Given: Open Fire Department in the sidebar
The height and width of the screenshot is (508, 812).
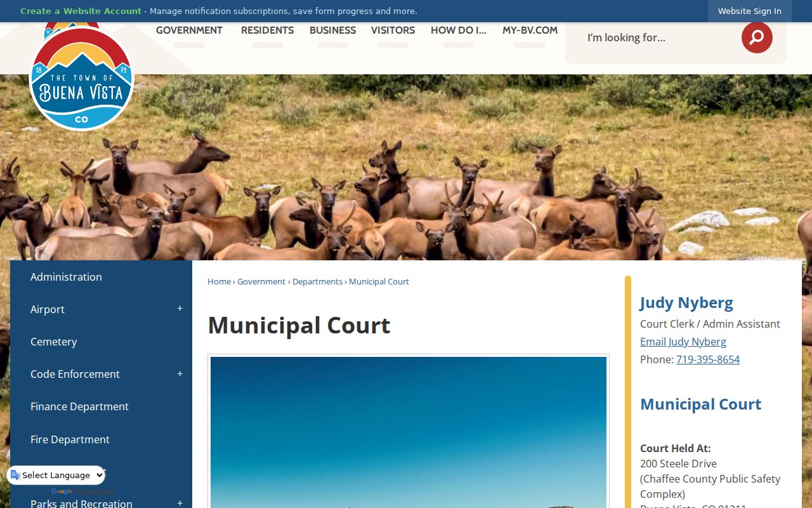Looking at the screenshot, I should [x=70, y=439].
